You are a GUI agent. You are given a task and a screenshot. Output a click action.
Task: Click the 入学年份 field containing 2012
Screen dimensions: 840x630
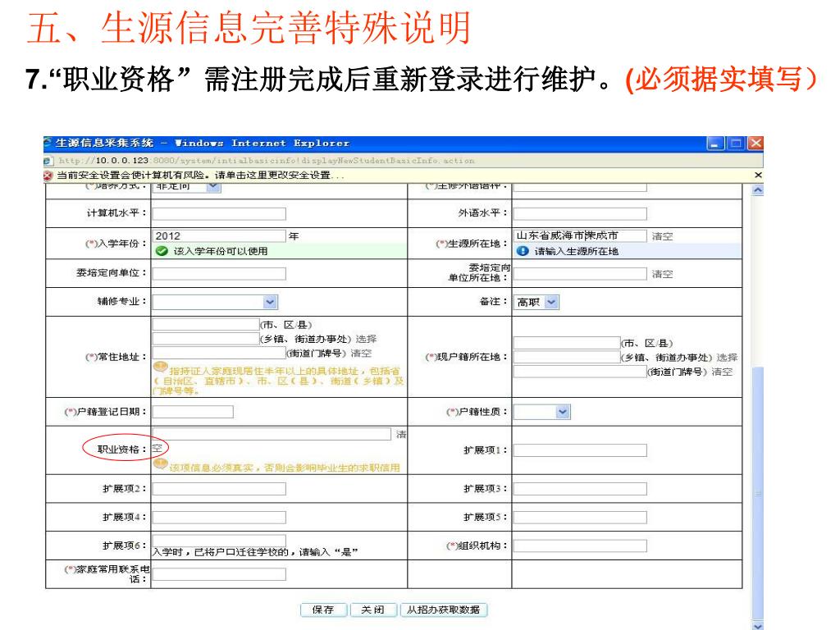tap(219, 235)
